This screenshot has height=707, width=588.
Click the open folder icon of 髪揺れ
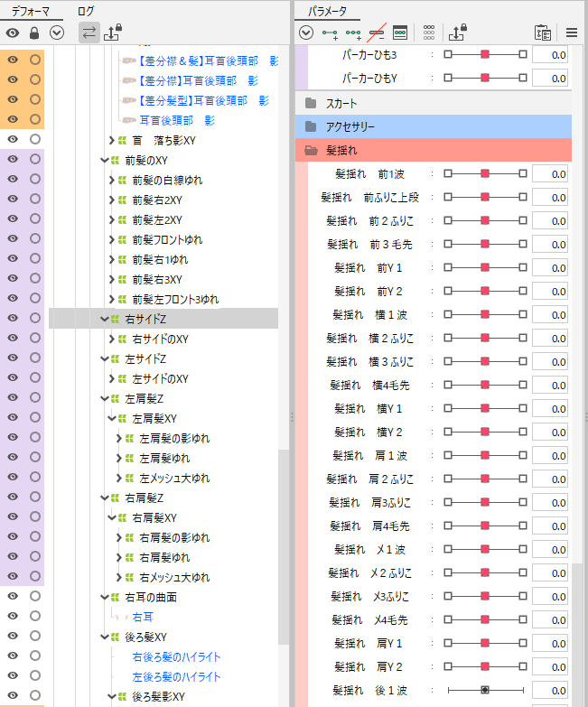pyautogui.click(x=311, y=151)
